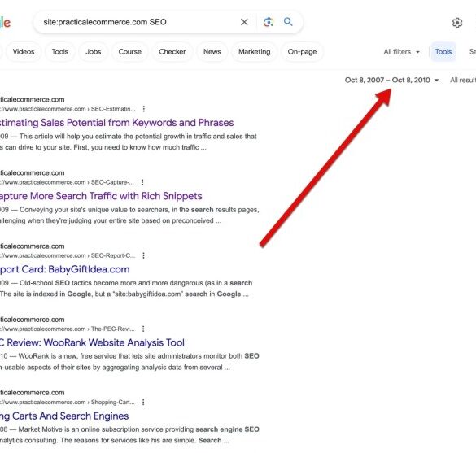The image size is (476, 453).
Task: Click the Shopping-Cart breadcrumb URL
Action: tap(68, 403)
